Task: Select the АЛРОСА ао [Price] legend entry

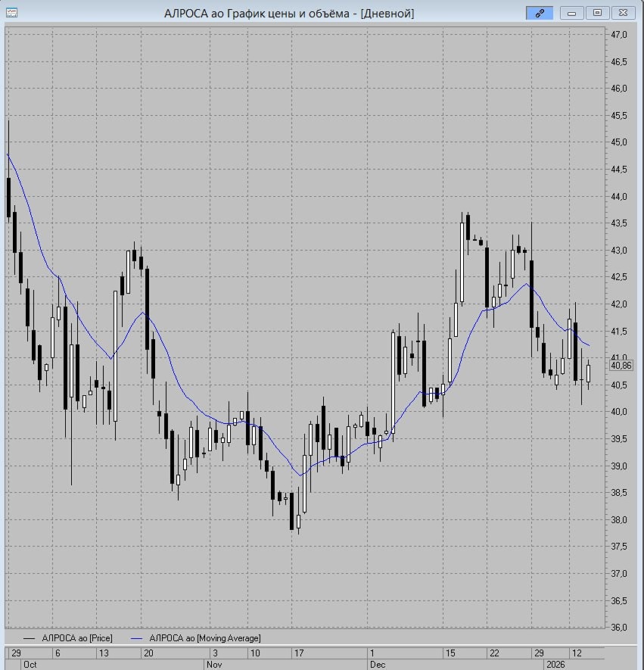Action: coord(68,638)
